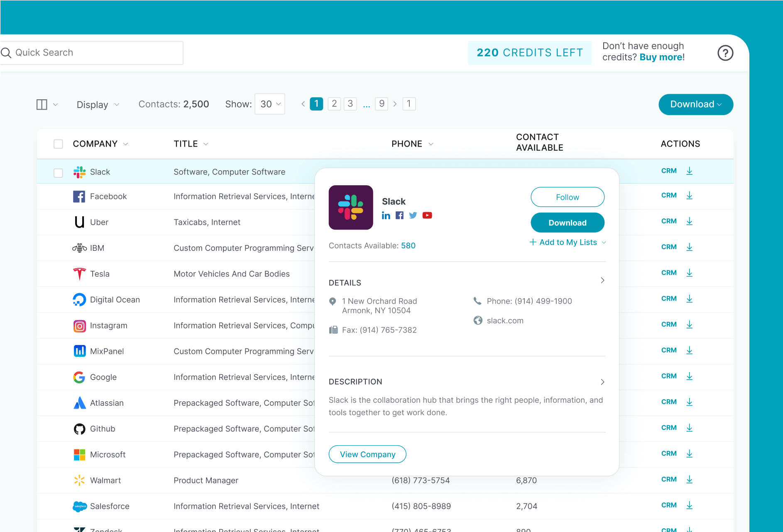
Task: Click CRM in the Slack row
Action: coord(669,171)
